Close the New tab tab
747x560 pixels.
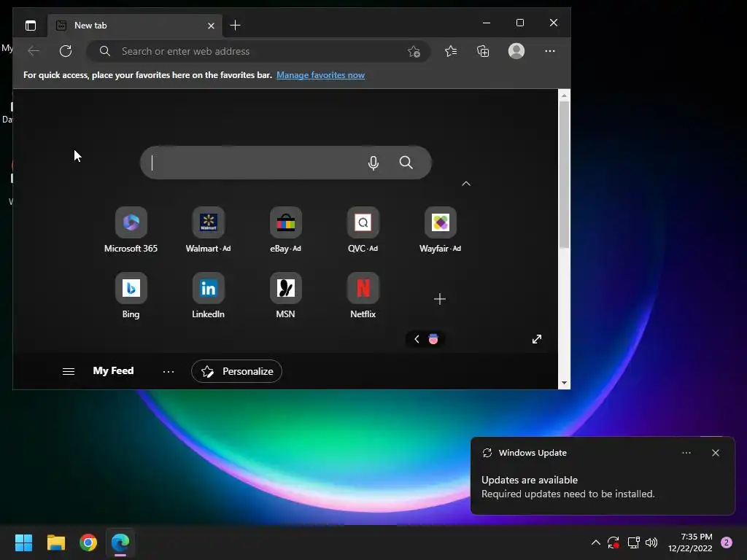[211, 26]
